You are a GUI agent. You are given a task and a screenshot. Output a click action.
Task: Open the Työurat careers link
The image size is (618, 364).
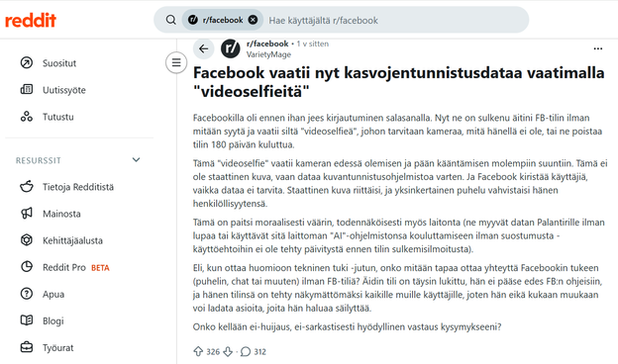[57, 348]
